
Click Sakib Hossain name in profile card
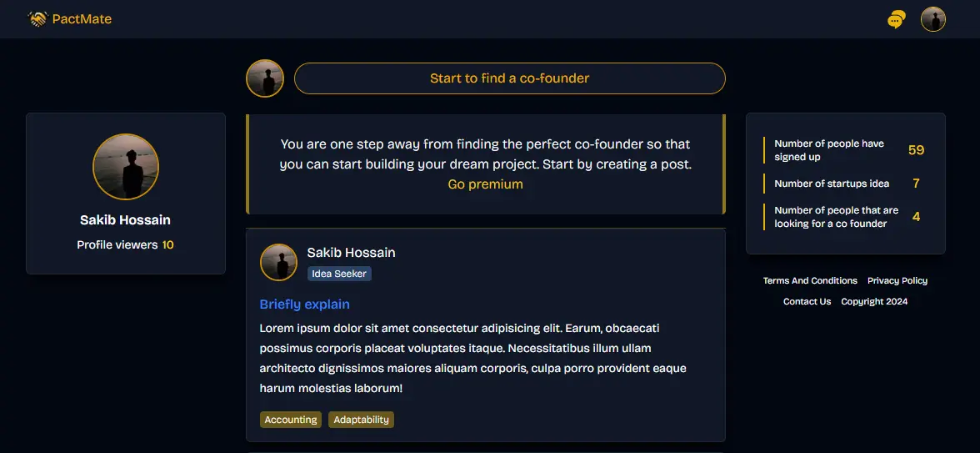(125, 220)
